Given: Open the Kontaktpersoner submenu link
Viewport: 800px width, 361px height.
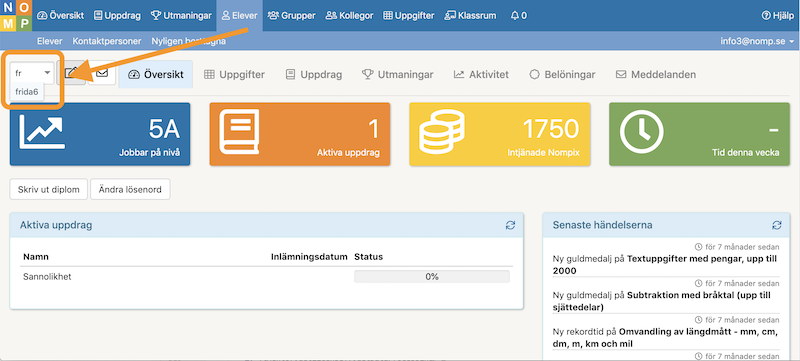Looking at the screenshot, I should tap(107, 41).
